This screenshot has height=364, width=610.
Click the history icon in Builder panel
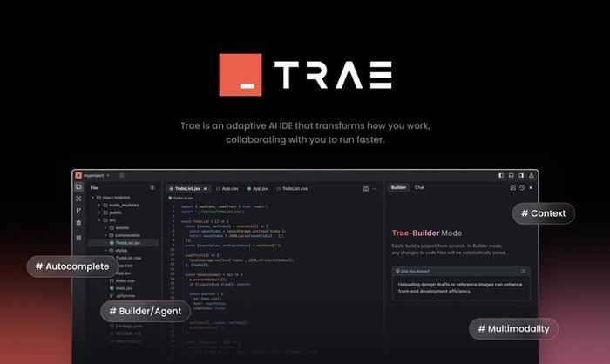click(x=521, y=187)
